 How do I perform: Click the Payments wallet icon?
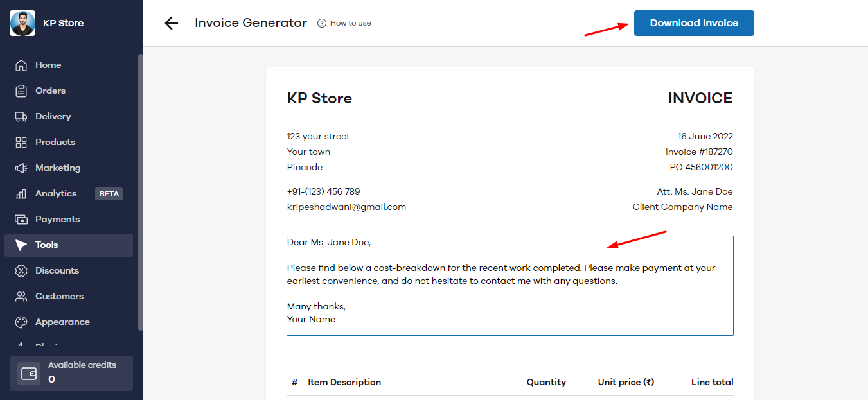[x=21, y=220]
